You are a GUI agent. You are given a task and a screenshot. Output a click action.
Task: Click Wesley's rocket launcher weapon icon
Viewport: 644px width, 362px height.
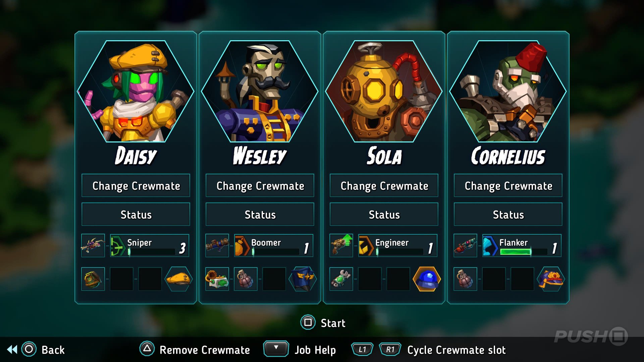[x=217, y=246]
